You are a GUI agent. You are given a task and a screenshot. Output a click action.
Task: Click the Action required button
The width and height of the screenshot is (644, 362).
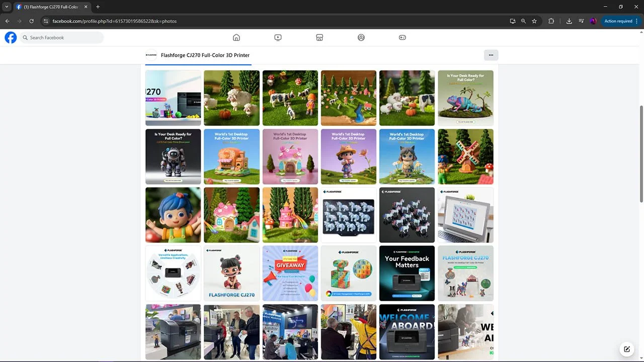tap(618, 21)
